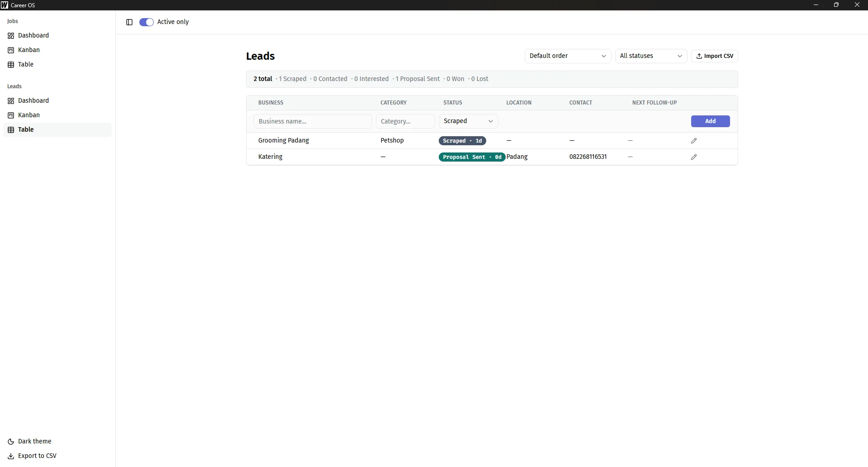
Task: Click Grooming Padang business name
Action: click(284, 140)
